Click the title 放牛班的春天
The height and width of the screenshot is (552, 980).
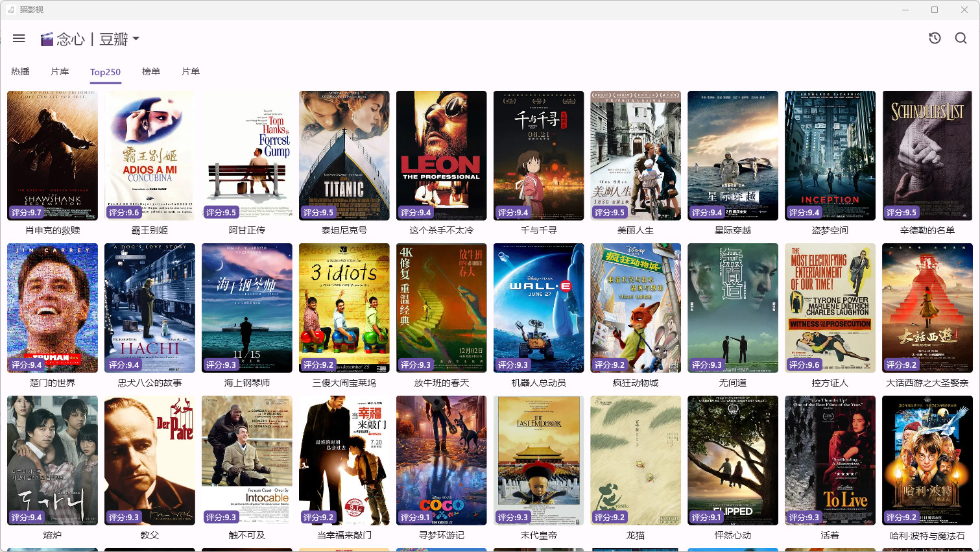tap(442, 383)
